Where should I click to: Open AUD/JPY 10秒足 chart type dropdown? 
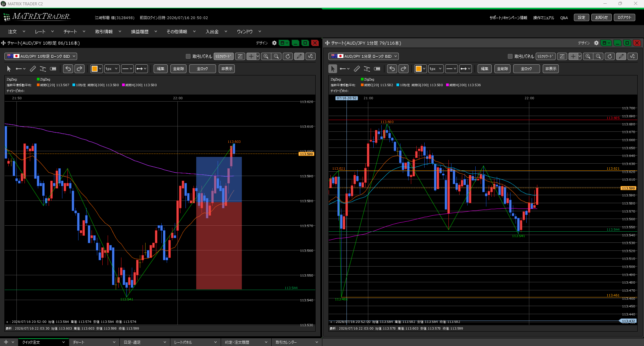click(x=41, y=56)
